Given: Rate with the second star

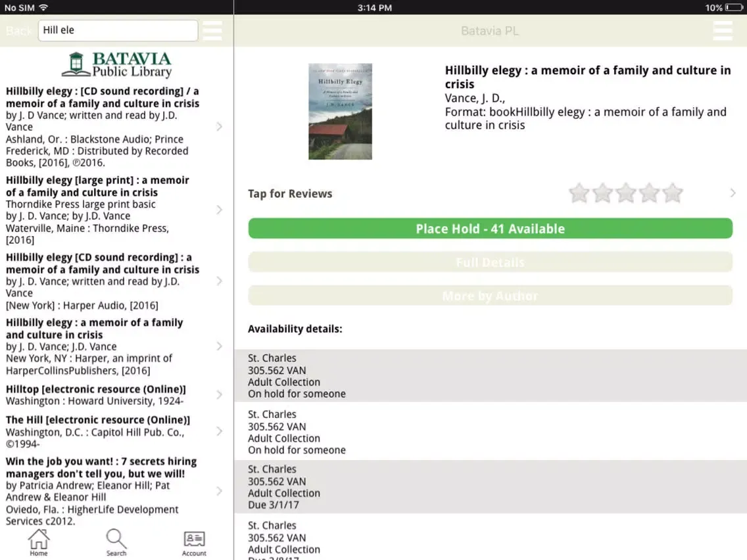Looking at the screenshot, I should coord(602,193).
